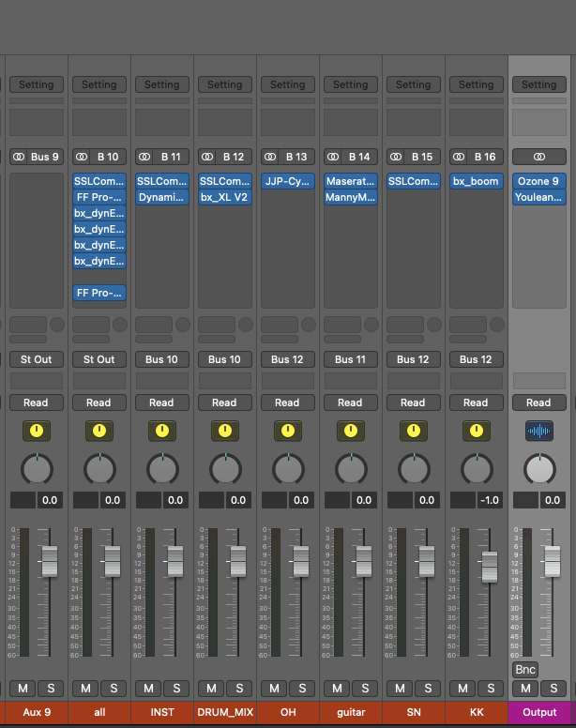
Task: Select the INST channel name
Action: [x=162, y=712]
